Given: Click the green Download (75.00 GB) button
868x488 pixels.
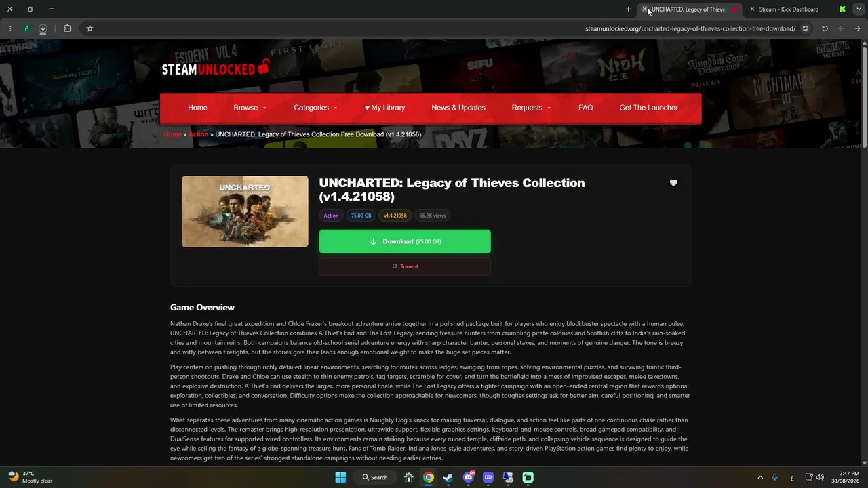Looking at the screenshot, I should click(405, 241).
